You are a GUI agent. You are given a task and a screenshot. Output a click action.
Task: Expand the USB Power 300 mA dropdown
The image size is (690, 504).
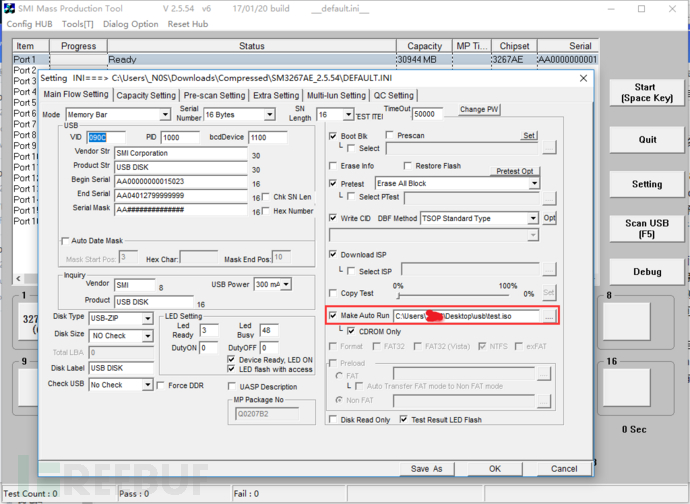(286, 284)
